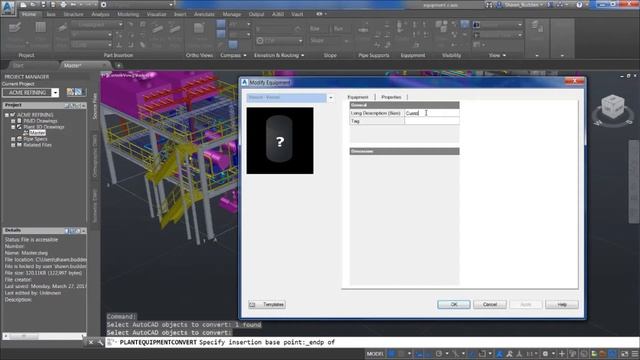Open the Equipment tab in Modify Equipment
Viewport: 640px width, 360px height.
(x=358, y=97)
